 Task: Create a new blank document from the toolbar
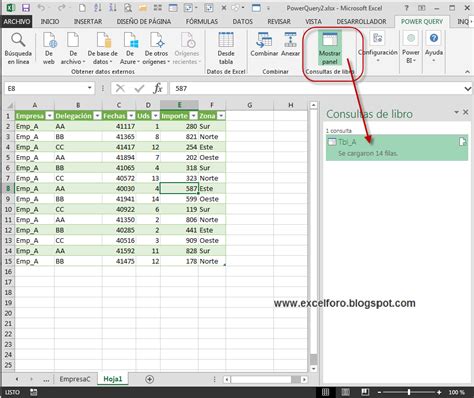82,7
